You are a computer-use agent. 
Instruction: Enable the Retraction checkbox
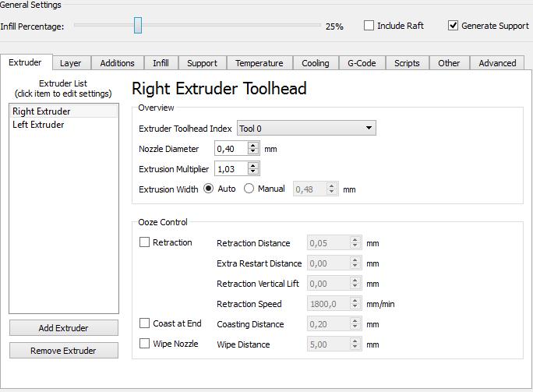click(x=145, y=242)
